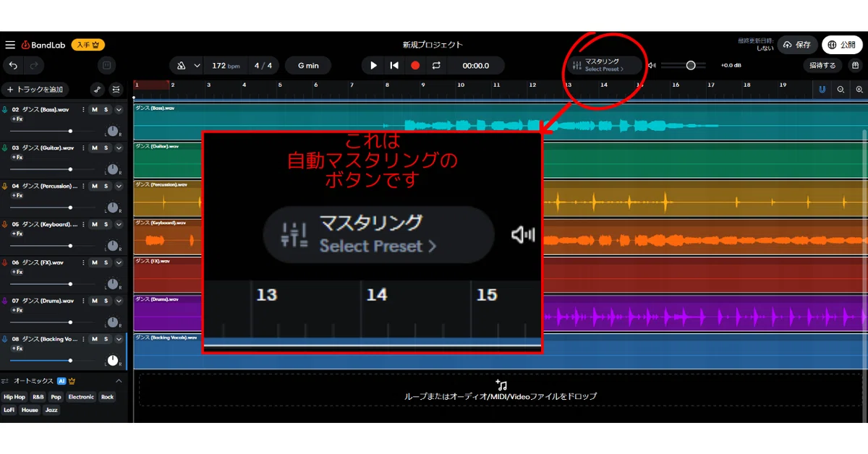Open the hamburger menu beside BandLab logo
Viewport: 868px width, 454px height.
coord(10,45)
